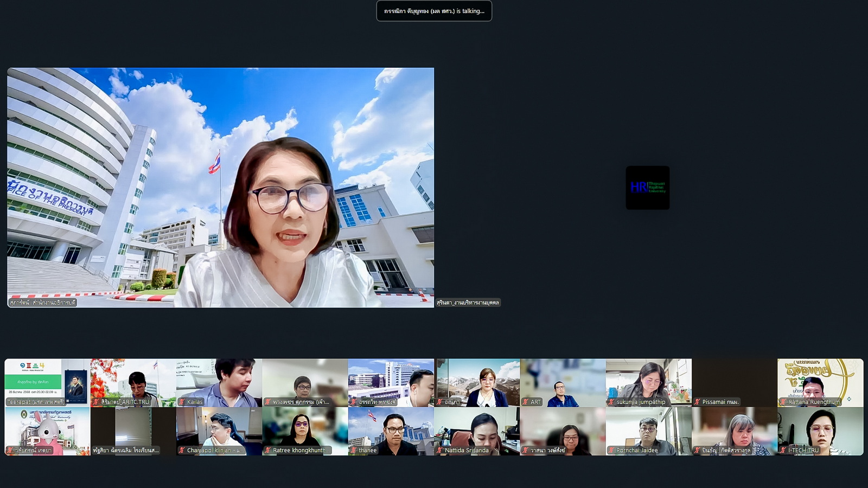Viewport: 868px width, 488px height.
Task: Select Teerapat's participant thumbnail
Action: (47, 382)
